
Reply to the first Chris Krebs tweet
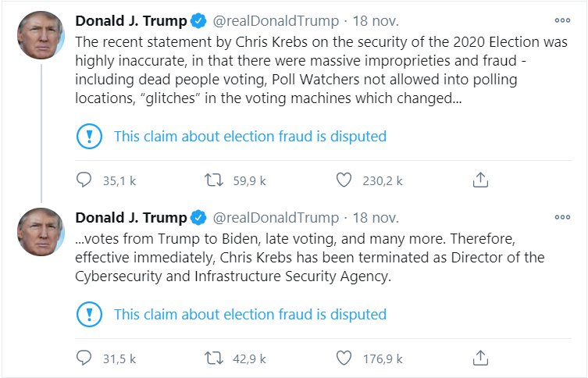[85, 180]
